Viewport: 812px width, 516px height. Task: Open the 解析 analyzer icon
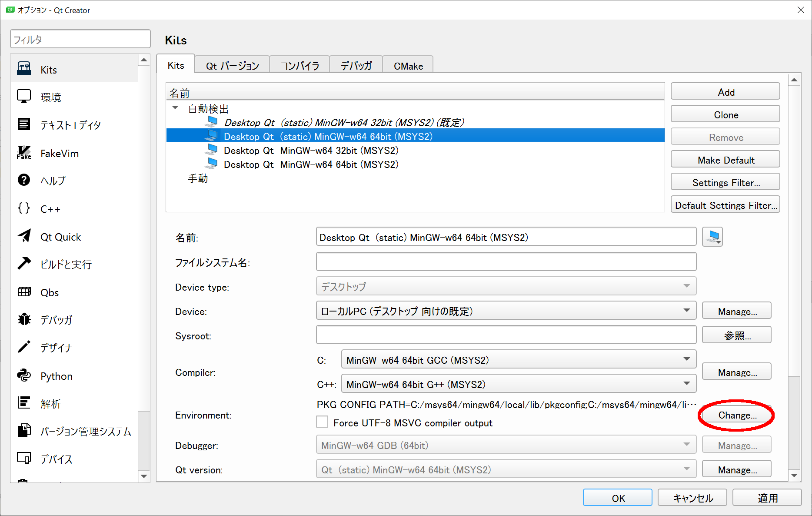pyautogui.click(x=24, y=402)
